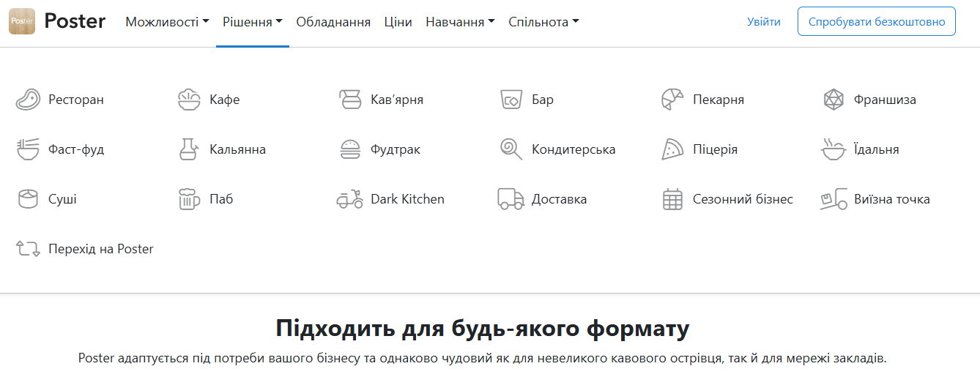Click the coffee pot icon for Кав'ярня
Screen dimensions: 980x377
pyautogui.click(x=350, y=100)
